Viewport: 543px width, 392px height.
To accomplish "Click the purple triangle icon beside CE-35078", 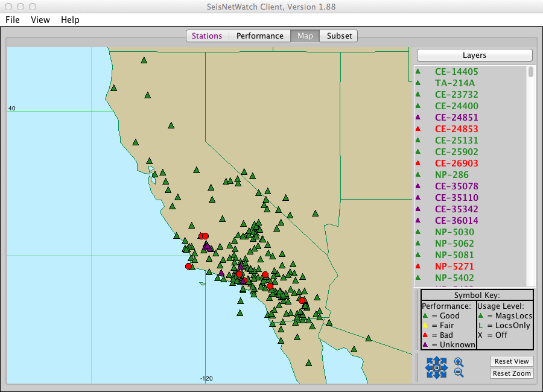I will point(418,186).
